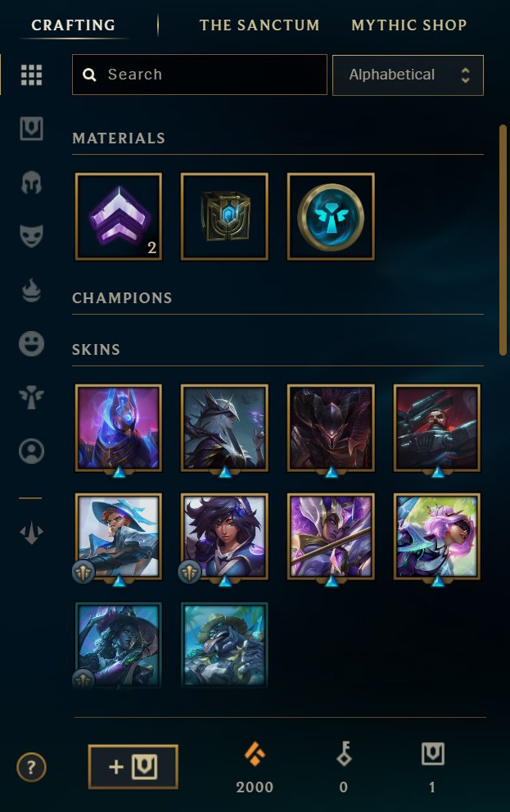Screen dimensions: 510x812
Task: Open the help question mark button
Action: tap(32, 767)
